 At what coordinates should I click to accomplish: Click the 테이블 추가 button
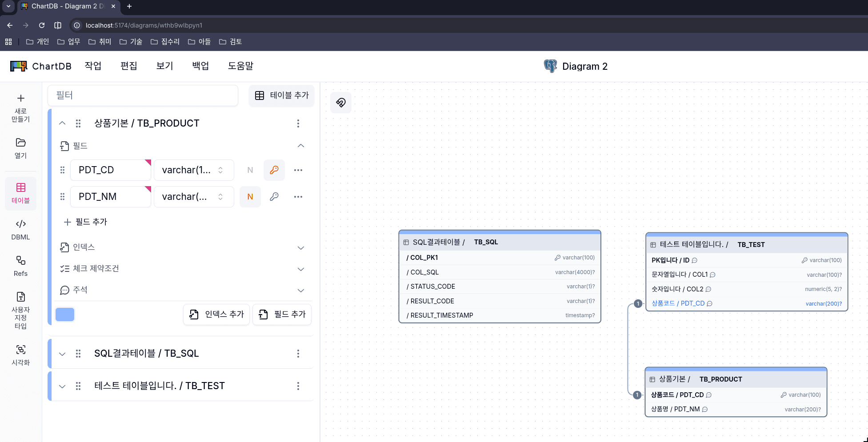[x=282, y=96]
